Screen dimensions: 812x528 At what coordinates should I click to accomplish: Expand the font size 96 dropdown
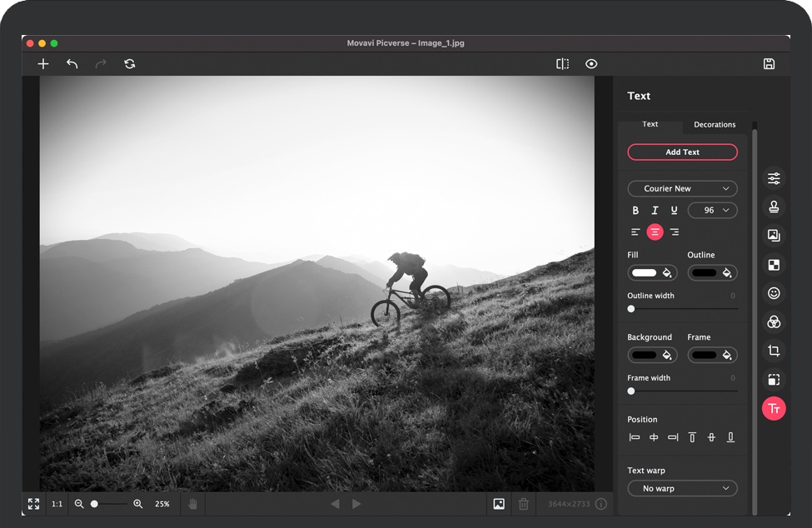pos(712,211)
